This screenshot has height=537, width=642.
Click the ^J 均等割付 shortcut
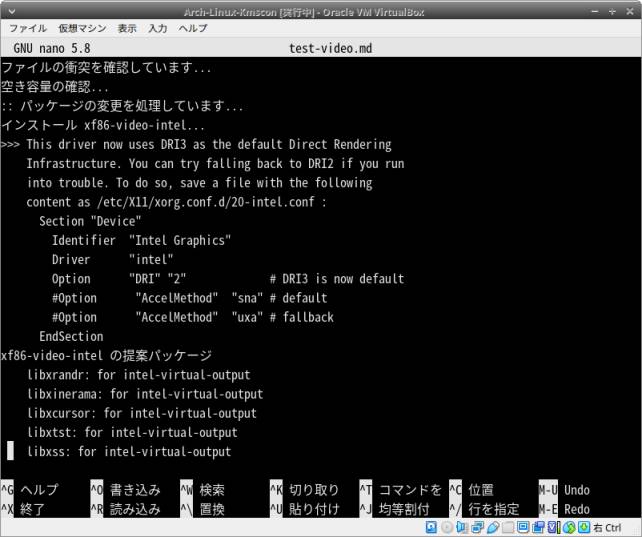coord(394,509)
